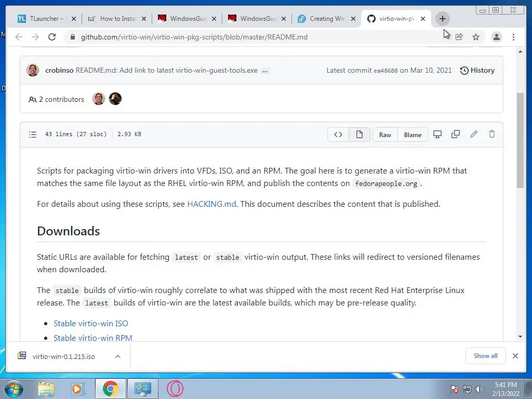Screen dimensions: 532x399
Task: Open Windows Explorer from taskbar
Action: 46,389
